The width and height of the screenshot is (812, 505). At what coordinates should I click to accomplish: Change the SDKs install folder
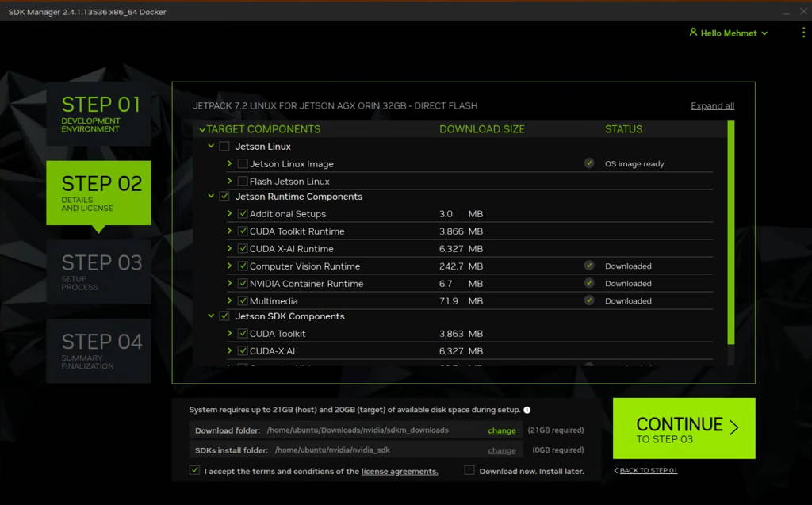pyautogui.click(x=501, y=450)
